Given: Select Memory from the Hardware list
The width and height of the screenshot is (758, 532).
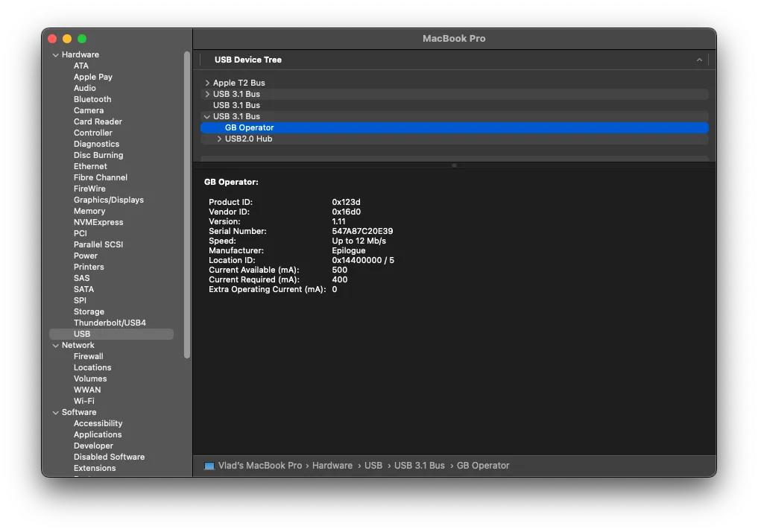Looking at the screenshot, I should tap(89, 211).
